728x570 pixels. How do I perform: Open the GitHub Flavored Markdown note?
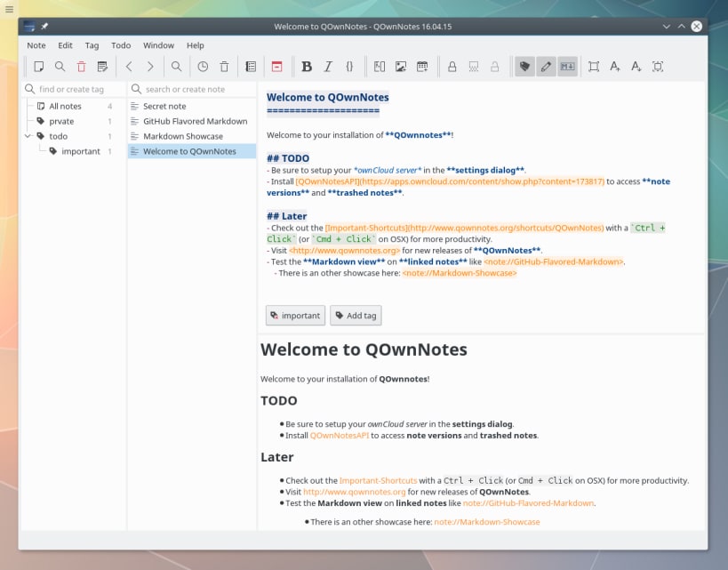[192, 121]
